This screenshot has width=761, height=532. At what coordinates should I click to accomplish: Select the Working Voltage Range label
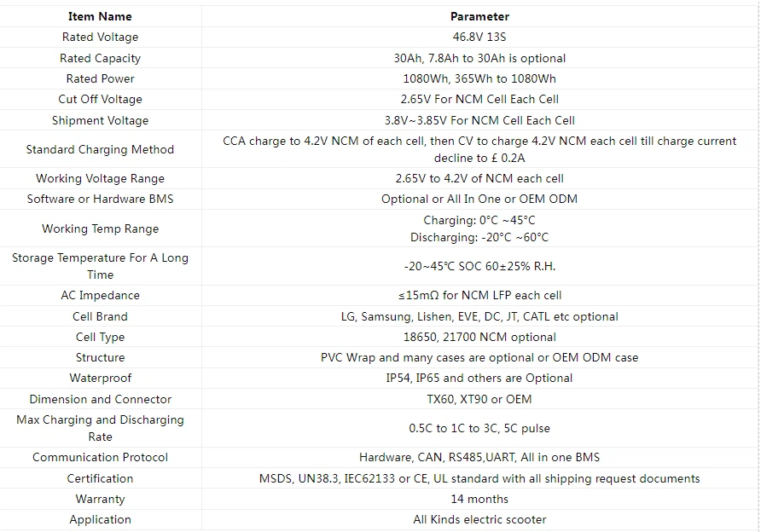[x=100, y=178]
